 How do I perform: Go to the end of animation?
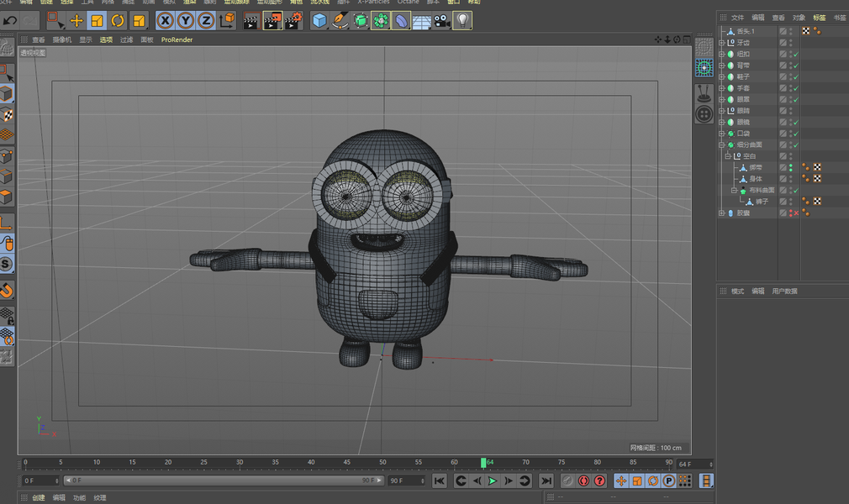pyautogui.click(x=546, y=480)
